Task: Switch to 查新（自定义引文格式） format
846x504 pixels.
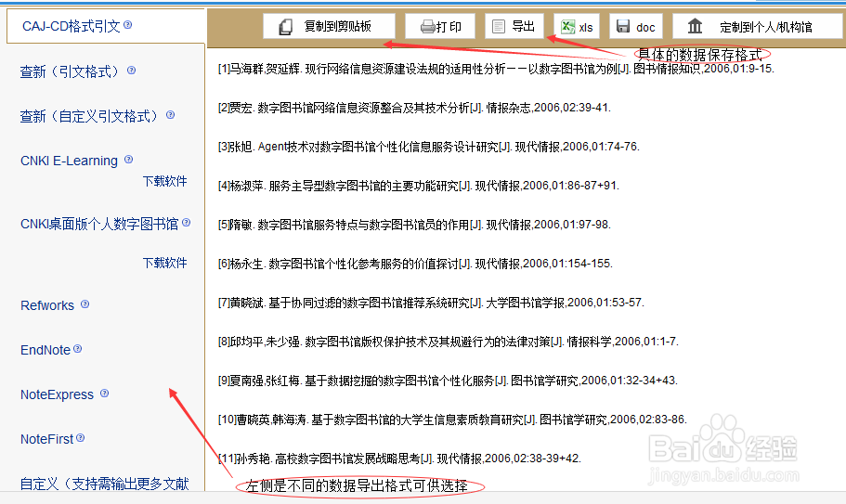Action: (x=89, y=116)
